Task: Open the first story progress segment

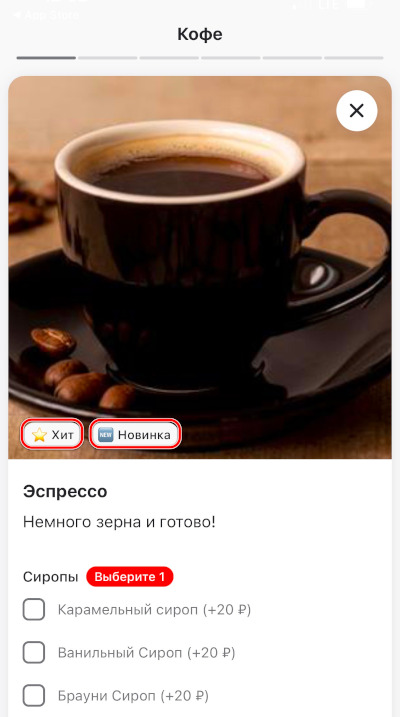Action: (46, 58)
